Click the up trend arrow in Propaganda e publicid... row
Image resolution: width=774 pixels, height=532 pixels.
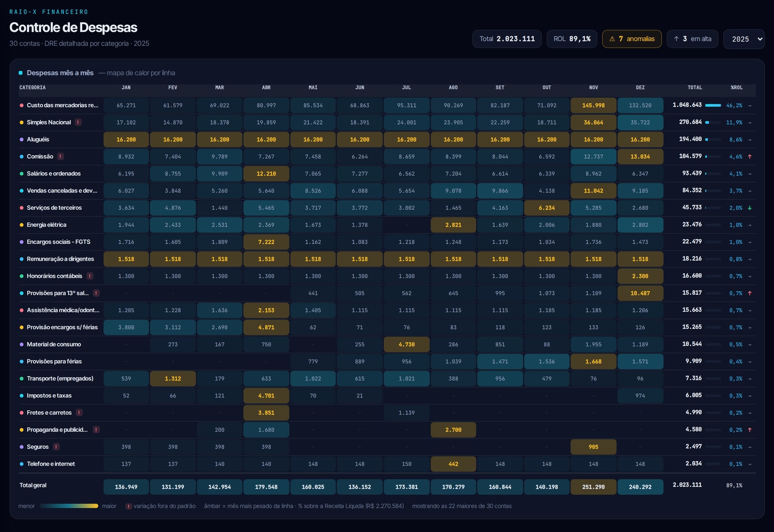click(750, 429)
